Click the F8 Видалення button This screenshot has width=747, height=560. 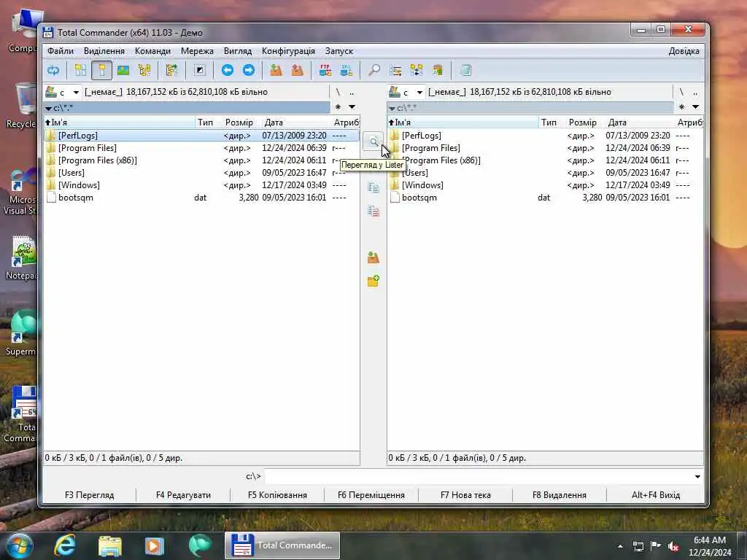point(560,495)
